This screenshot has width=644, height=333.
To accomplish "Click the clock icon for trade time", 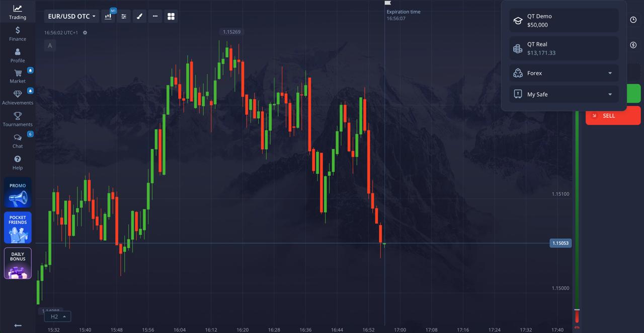I will click(633, 20).
